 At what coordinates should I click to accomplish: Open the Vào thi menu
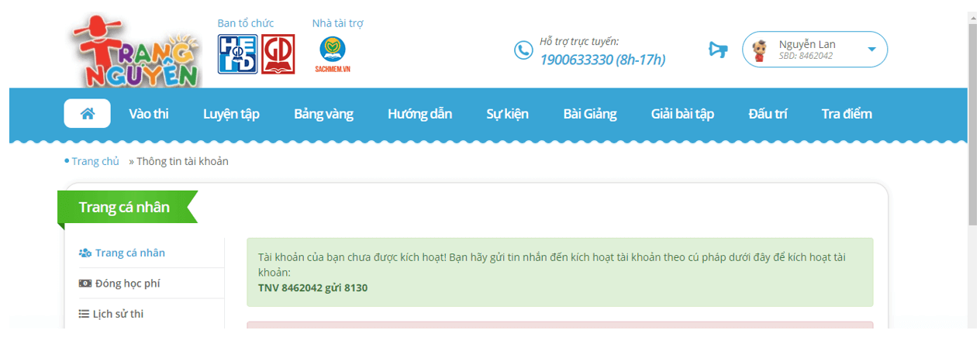coord(149,114)
